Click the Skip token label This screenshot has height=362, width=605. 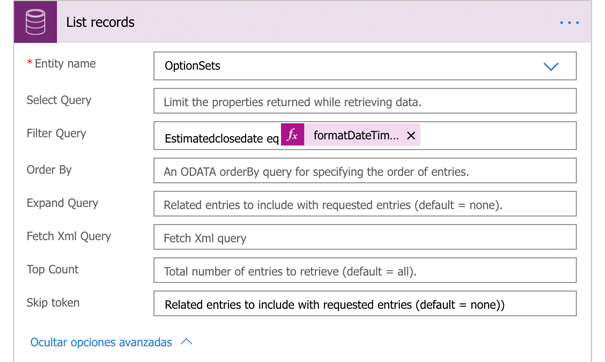coord(53,303)
